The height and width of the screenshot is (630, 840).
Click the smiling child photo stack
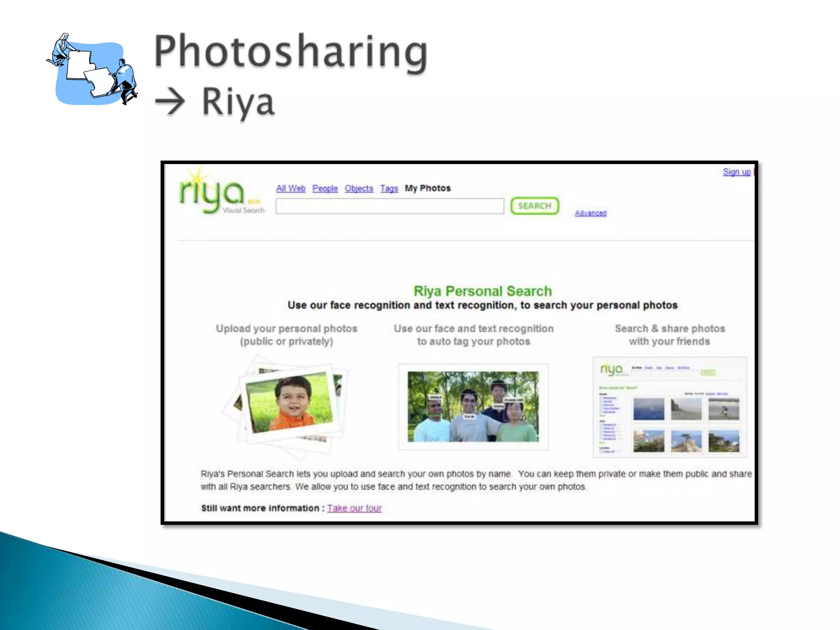tap(289, 404)
